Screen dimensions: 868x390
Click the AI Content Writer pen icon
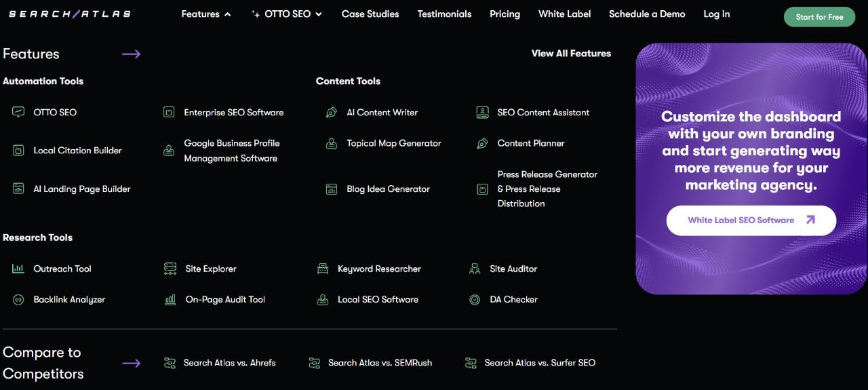tap(332, 112)
